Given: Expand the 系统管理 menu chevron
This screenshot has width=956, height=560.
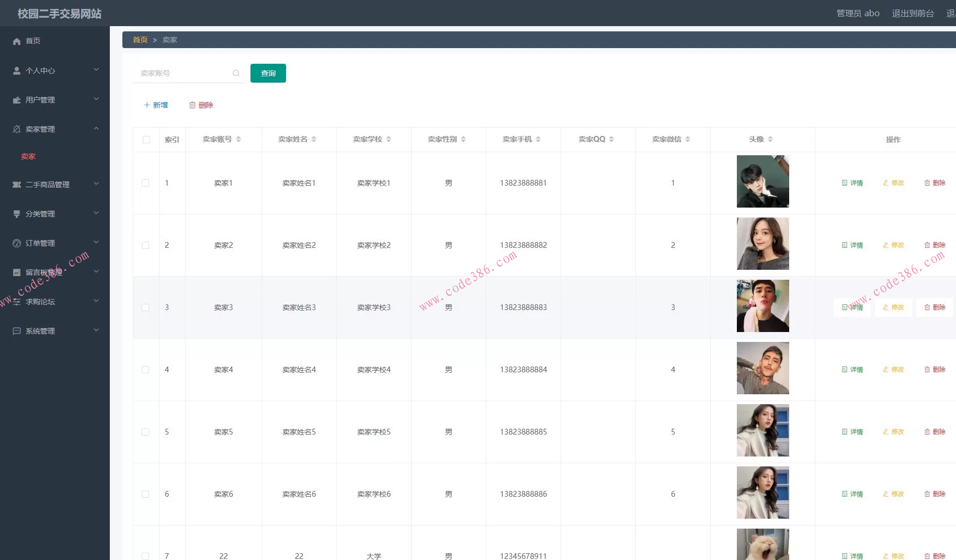Looking at the screenshot, I should pyautogui.click(x=96, y=330).
